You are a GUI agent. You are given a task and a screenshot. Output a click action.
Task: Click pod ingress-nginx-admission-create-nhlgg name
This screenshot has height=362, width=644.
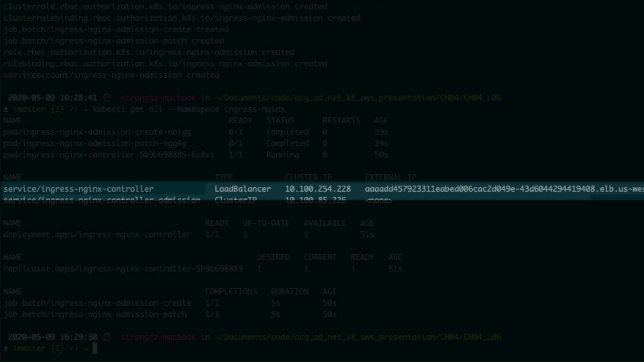[97, 132]
